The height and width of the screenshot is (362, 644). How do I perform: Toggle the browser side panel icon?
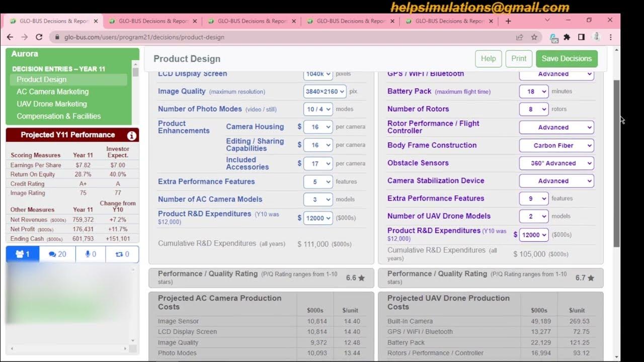[x=581, y=37]
